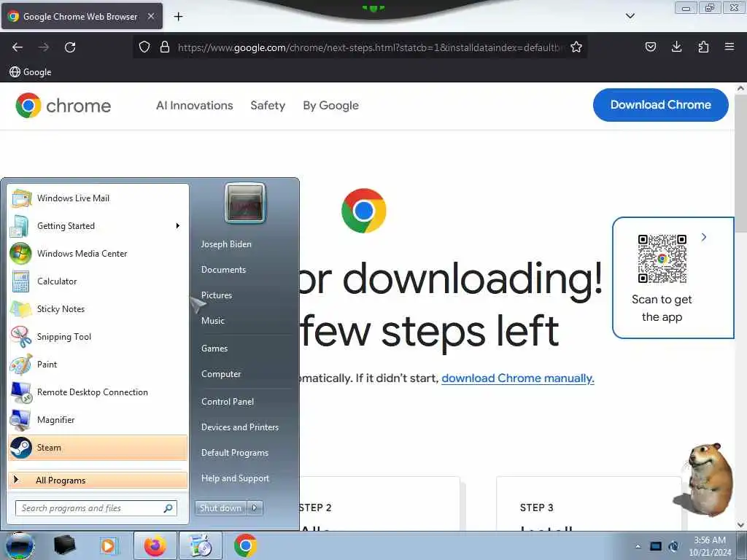This screenshot has height=560, width=747.
Task: Click the Shut down button
Action: (221, 508)
